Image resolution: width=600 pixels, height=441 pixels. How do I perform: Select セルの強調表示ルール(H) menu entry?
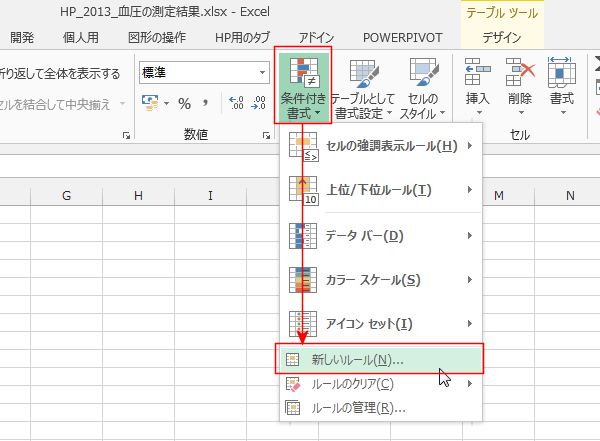[381, 146]
